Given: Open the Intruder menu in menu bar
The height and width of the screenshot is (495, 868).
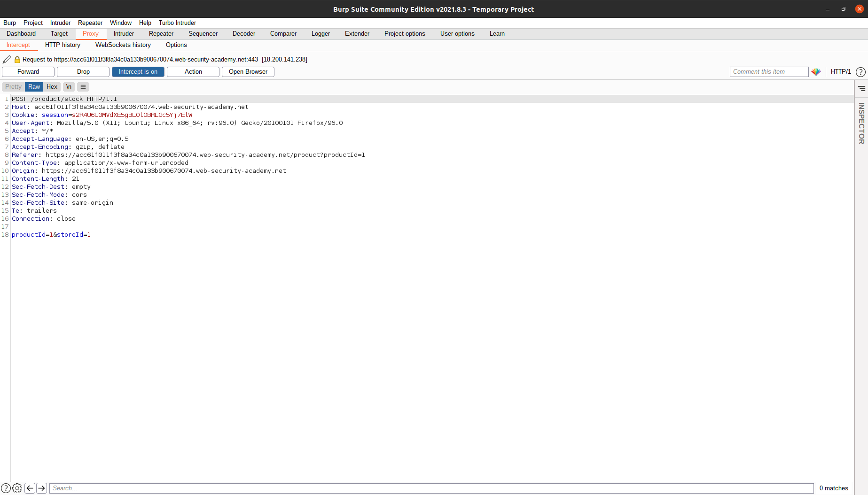Looking at the screenshot, I should [60, 23].
